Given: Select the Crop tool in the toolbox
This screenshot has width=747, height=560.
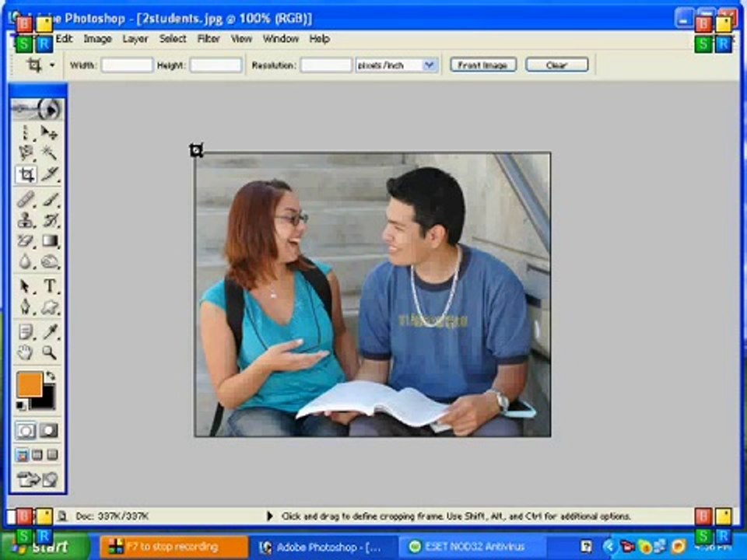Looking at the screenshot, I should click(x=26, y=174).
